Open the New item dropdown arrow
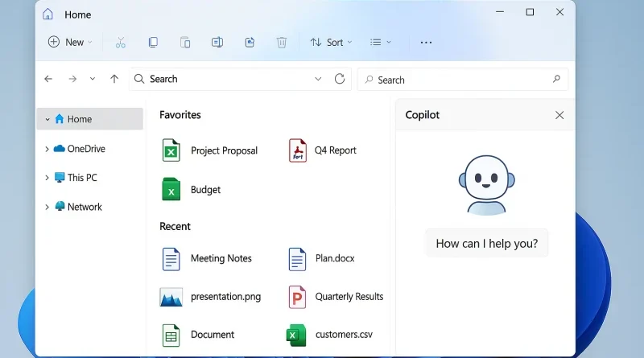This screenshot has width=644, height=358. (x=90, y=43)
